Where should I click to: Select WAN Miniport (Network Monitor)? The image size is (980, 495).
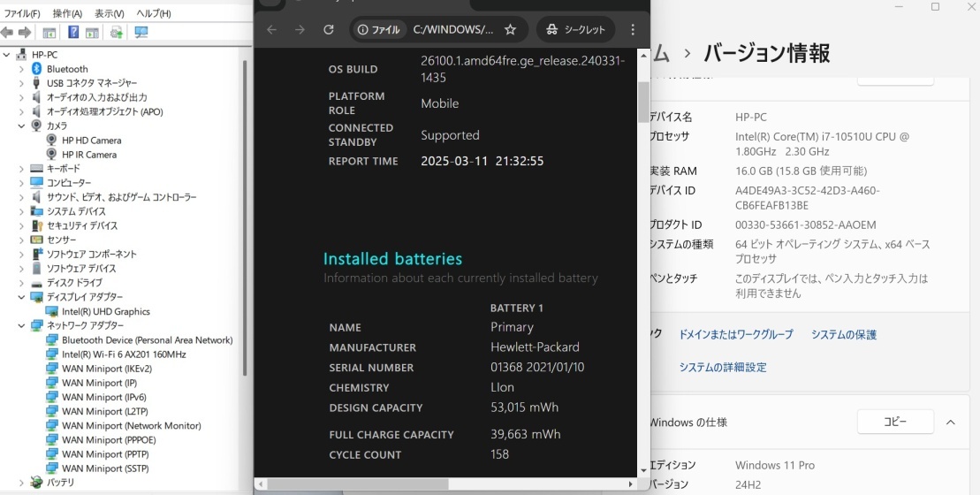pyautogui.click(x=132, y=425)
